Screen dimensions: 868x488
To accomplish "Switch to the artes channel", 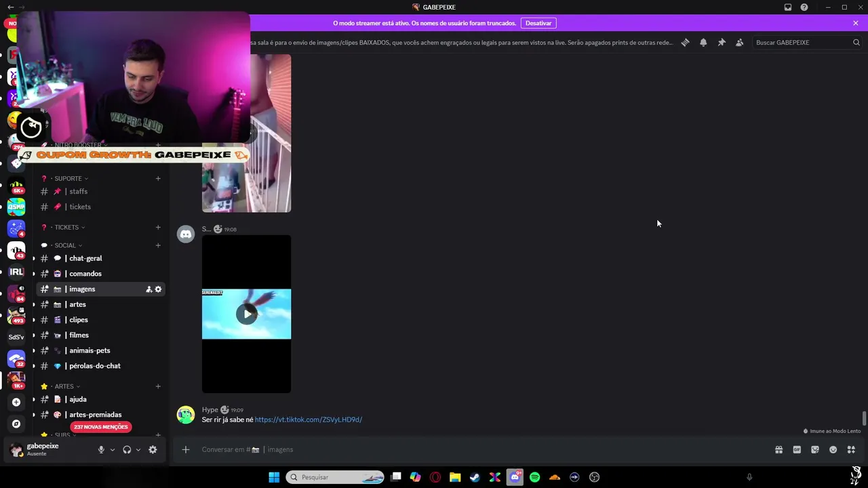I will point(101,304).
